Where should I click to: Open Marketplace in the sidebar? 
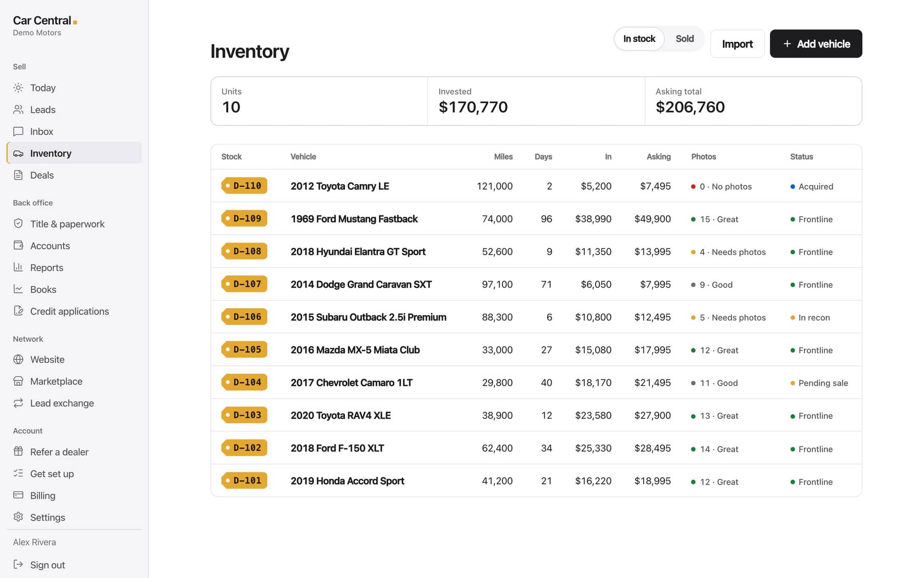point(74,381)
